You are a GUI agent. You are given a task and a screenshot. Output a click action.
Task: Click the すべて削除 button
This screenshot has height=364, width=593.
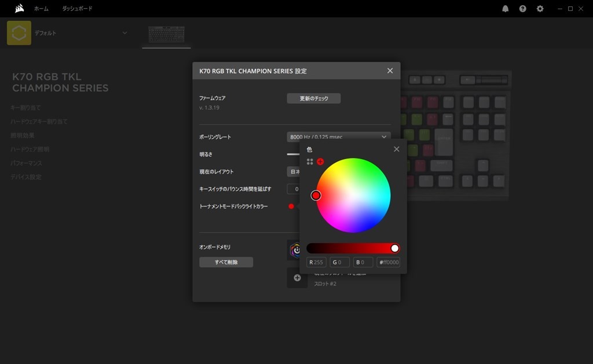[226, 262]
